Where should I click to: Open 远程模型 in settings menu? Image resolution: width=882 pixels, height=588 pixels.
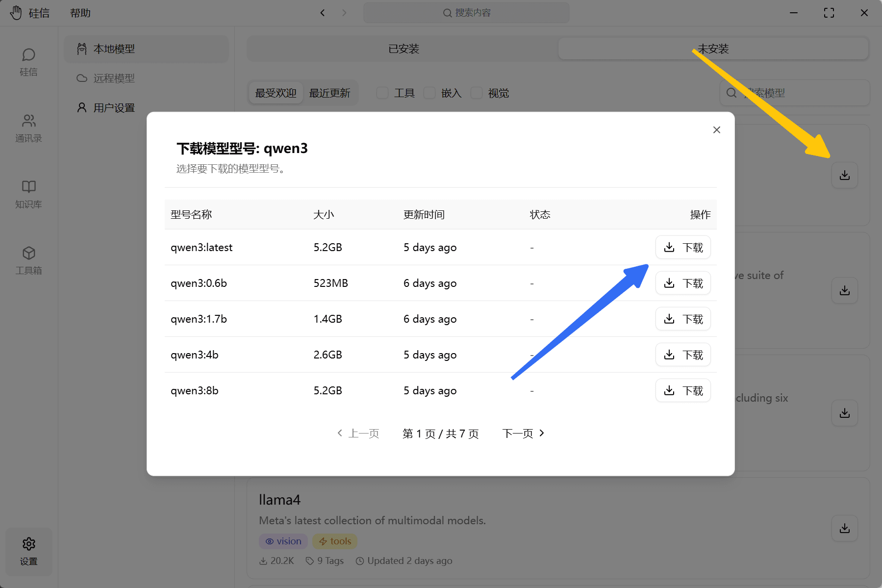coord(146,78)
